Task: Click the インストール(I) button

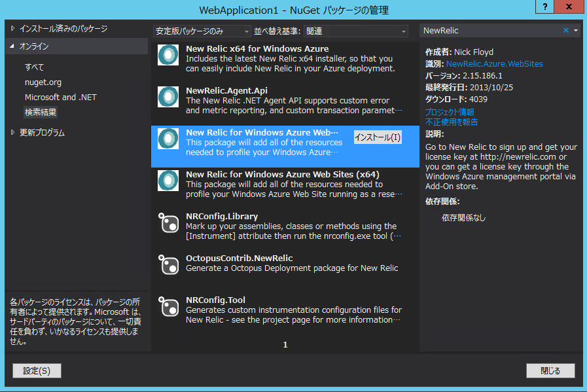Action: coord(378,137)
